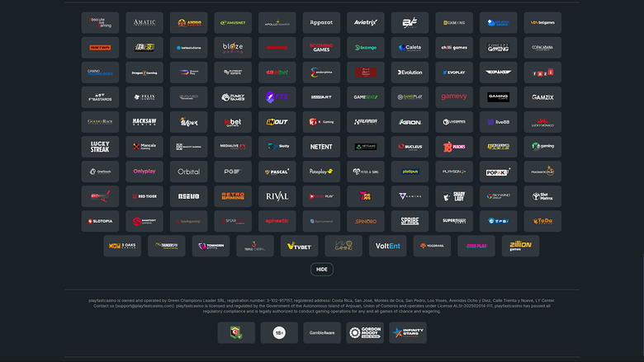The width and height of the screenshot is (644, 362).
Task: Click the Lucky Streak logo
Action: click(100, 147)
